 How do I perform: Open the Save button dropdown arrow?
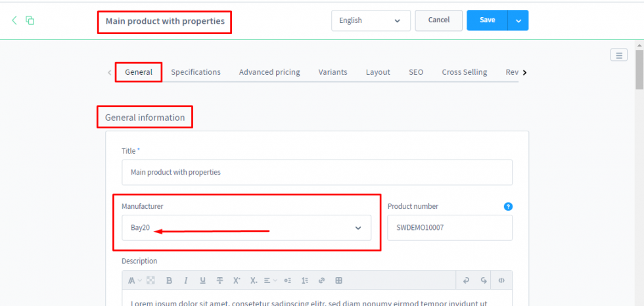click(518, 20)
